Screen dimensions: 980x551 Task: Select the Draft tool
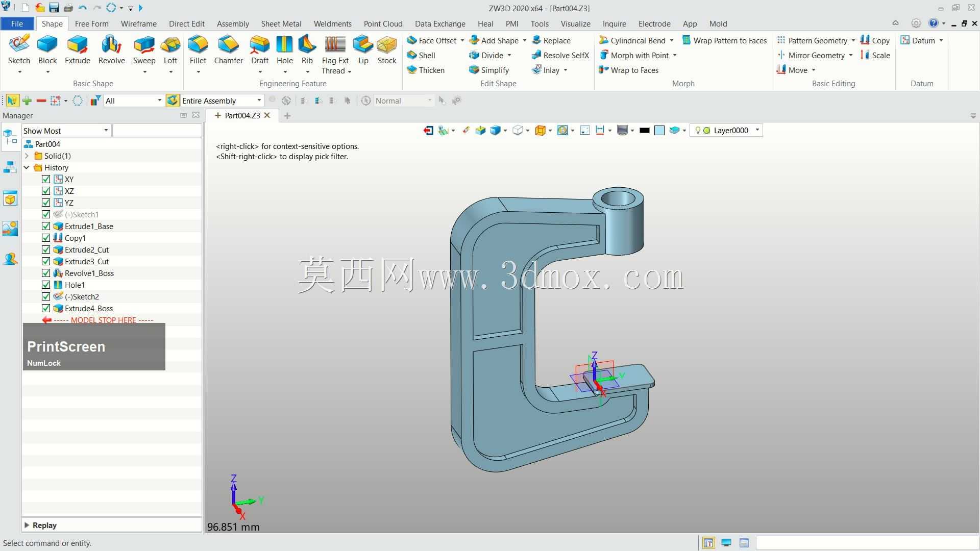pyautogui.click(x=260, y=50)
